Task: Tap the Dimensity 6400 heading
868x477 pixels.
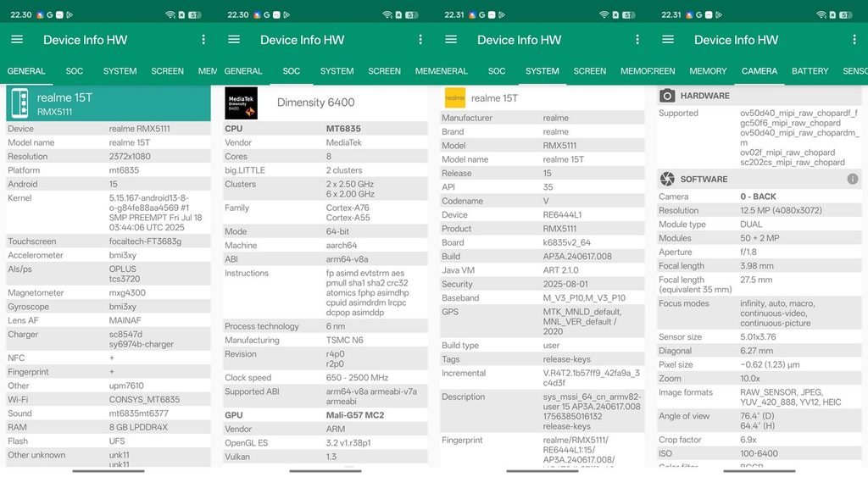Action: (x=315, y=103)
